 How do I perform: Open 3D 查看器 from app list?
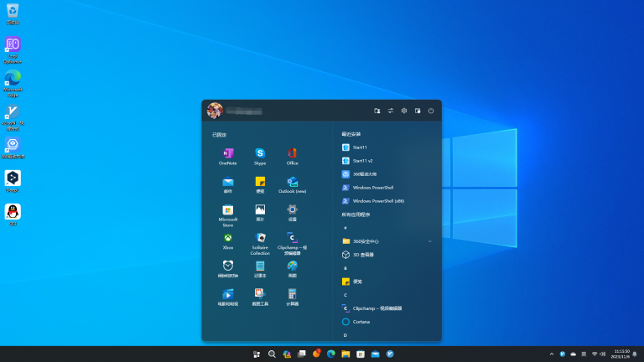point(362,255)
